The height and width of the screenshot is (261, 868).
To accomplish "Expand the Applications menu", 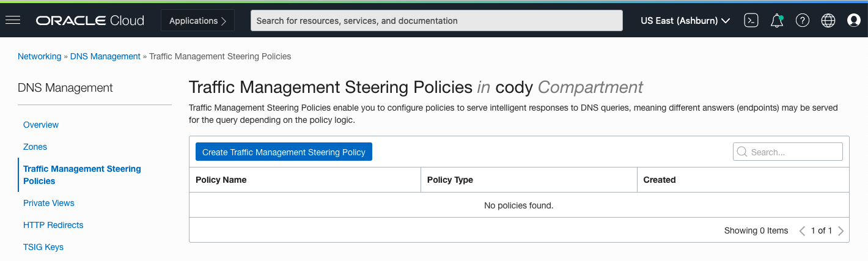I will pyautogui.click(x=198, y=21).
